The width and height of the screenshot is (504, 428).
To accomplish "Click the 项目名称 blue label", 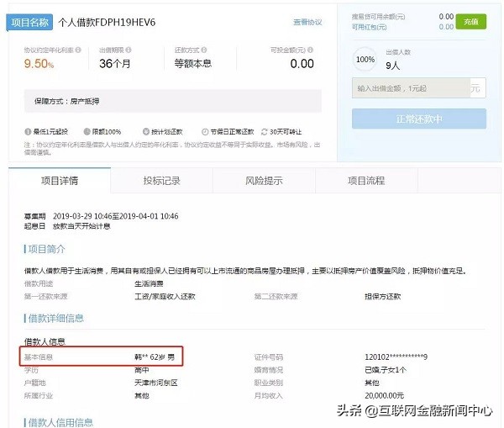I will [x=29, y=22].
